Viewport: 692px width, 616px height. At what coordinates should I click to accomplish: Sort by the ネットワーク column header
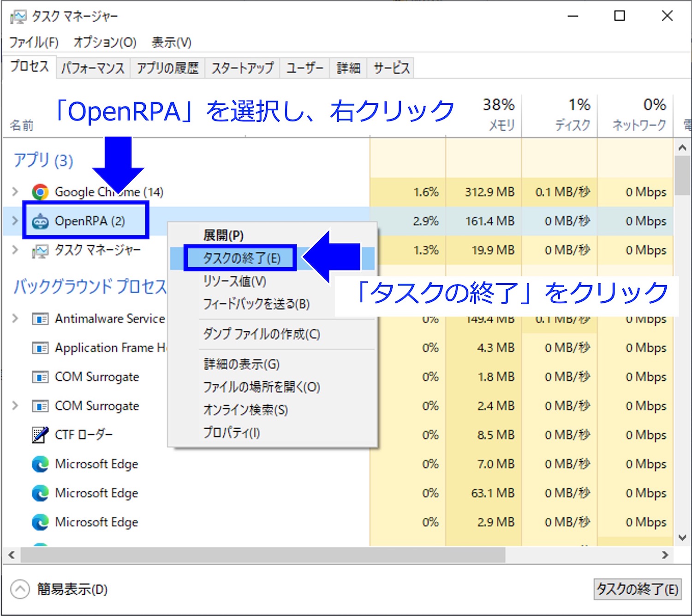point(635,115)
